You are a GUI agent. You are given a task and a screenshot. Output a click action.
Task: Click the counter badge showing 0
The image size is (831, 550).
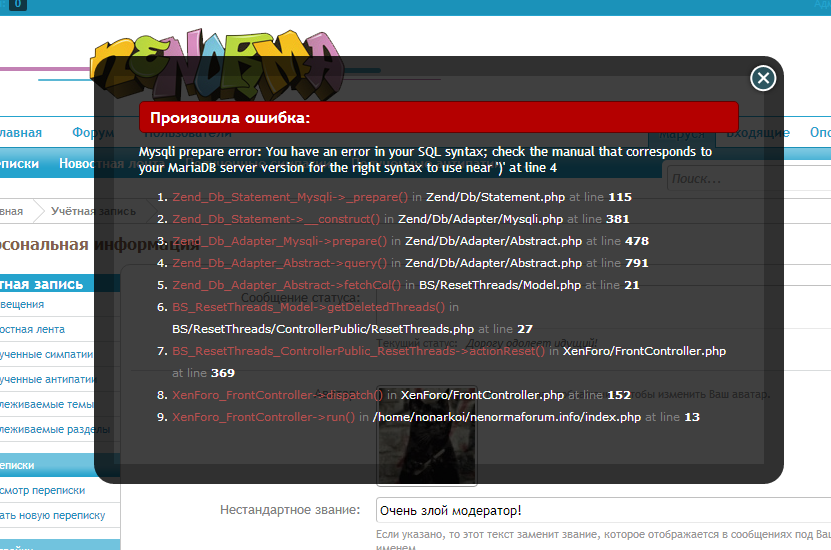17,4
